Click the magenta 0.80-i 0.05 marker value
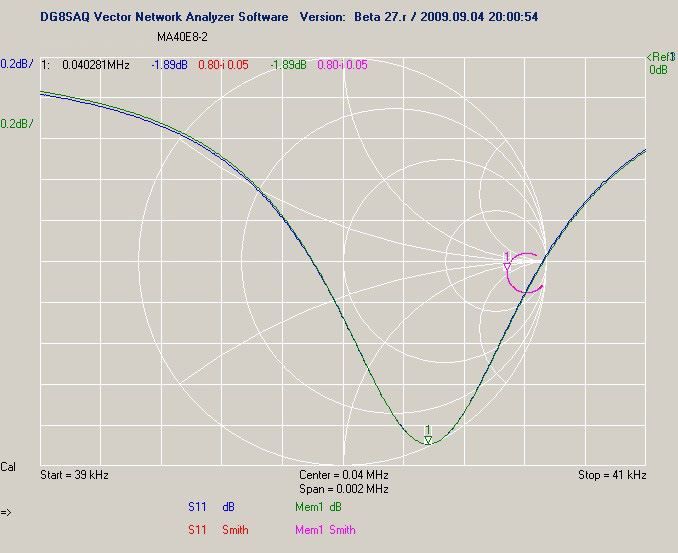Image resolution: width=678 pixels, height=553 pixels. pos(342,65)
